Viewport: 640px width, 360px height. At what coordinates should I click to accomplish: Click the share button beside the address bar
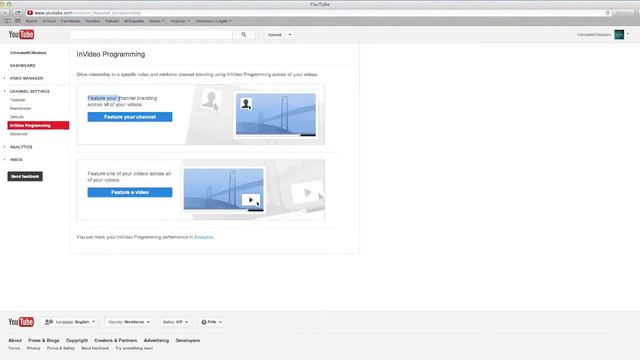pyautogui.click(x=18, y=13)
